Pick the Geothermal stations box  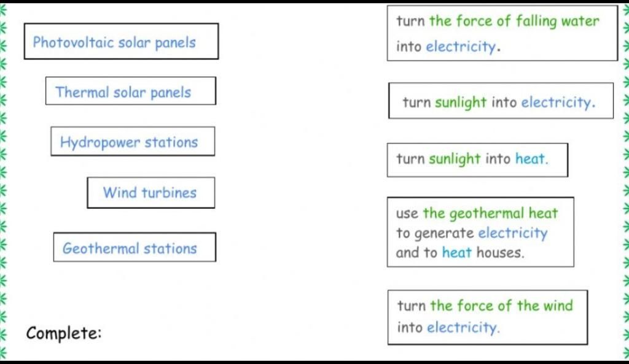coord(135,247)
